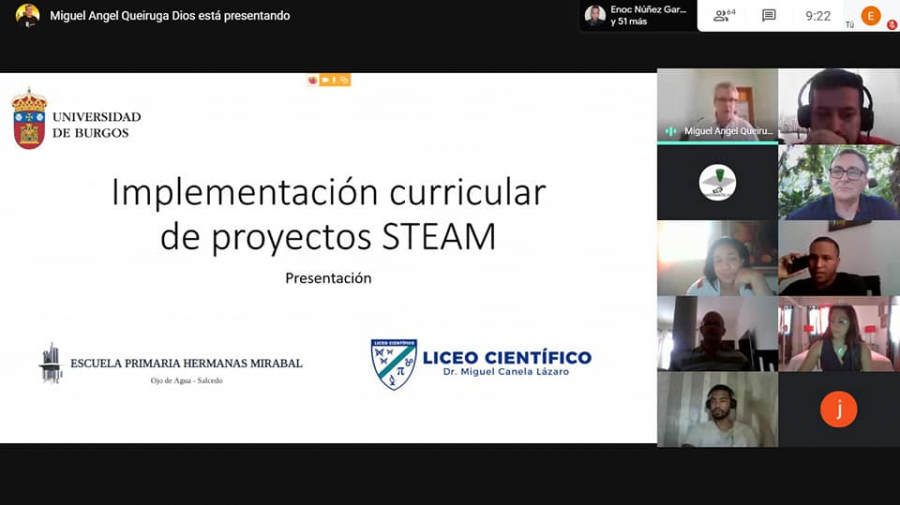900x505 pixels.
Task: Click the Universidad de Burgos crest logo
Action: coord(29,118)
